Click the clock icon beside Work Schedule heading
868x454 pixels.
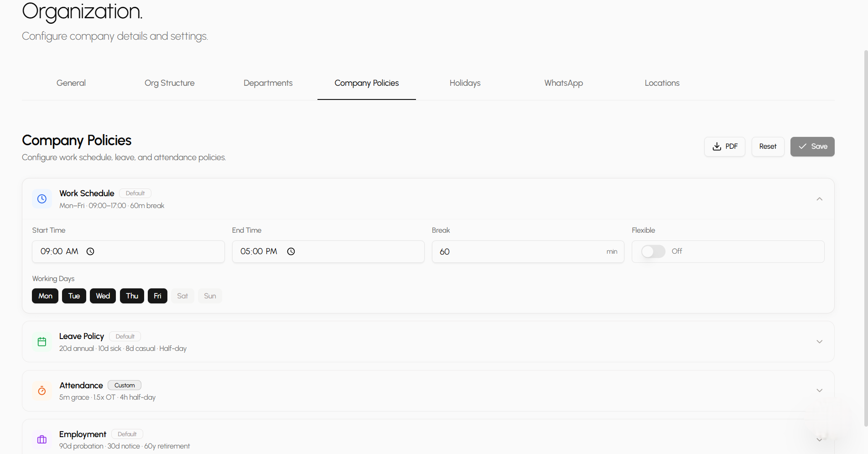pos(42,198)
